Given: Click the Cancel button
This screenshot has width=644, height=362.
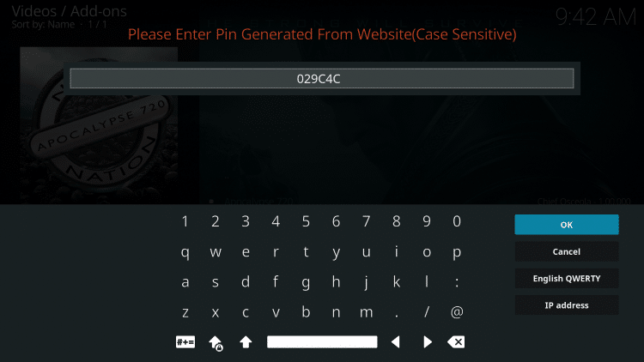Looking at the screenshot, I should [567, 251].
